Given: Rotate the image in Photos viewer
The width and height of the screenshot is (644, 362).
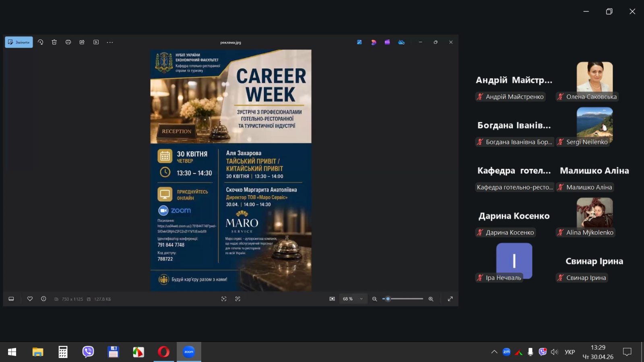Looking at the screenshot, I should [40, 42].
